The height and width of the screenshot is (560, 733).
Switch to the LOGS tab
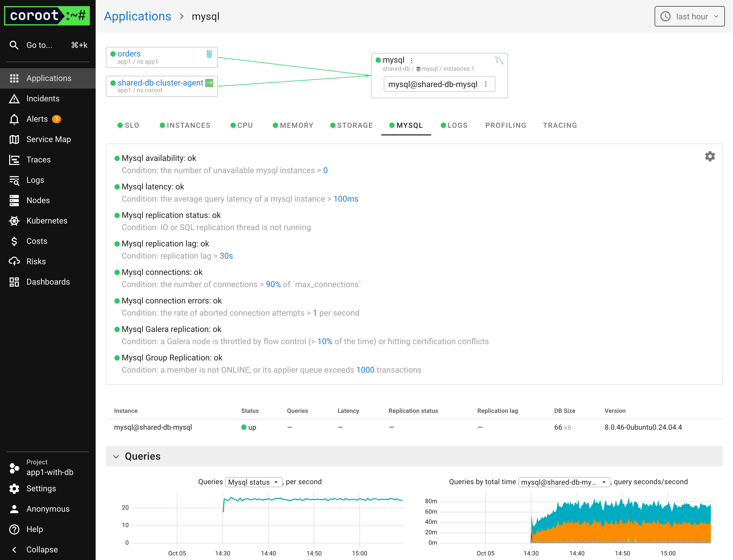(454, 125)
